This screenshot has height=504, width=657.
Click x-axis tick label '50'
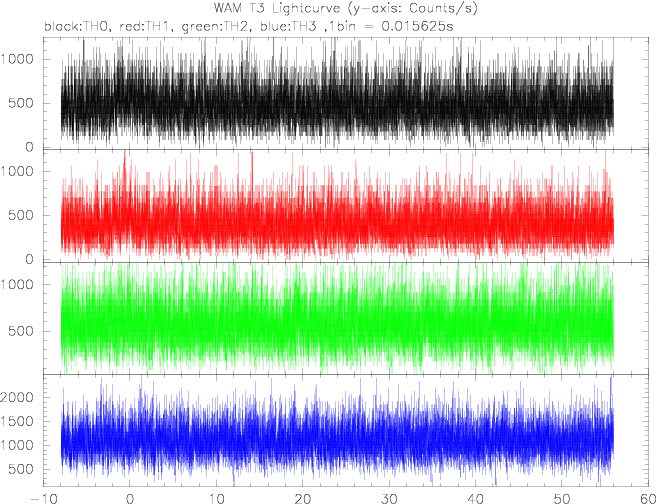pyautogui.click(x=562, y=498)
